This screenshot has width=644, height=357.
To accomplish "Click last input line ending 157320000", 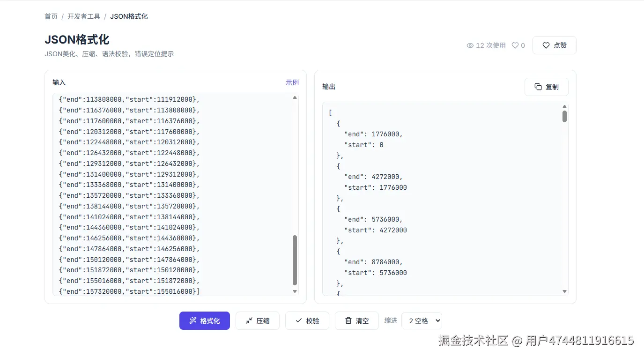I will pos(129,291).
